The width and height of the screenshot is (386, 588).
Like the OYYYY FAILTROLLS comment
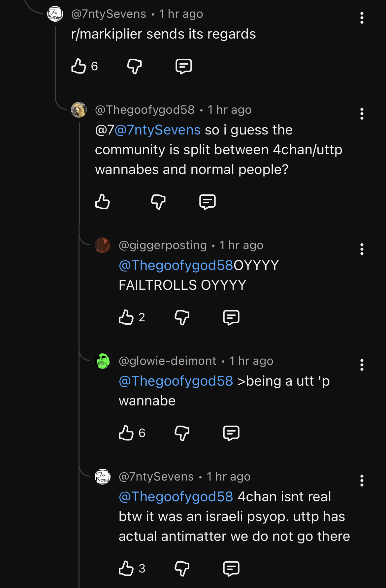tap(126, 317)
